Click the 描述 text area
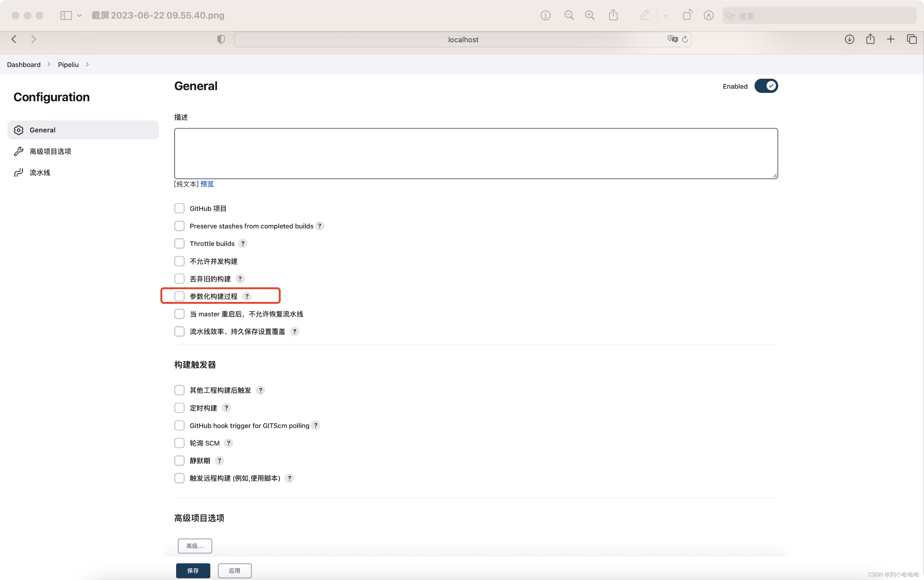Image resolution: width=924 pixels, height=580 pixels. coord(476,153)
